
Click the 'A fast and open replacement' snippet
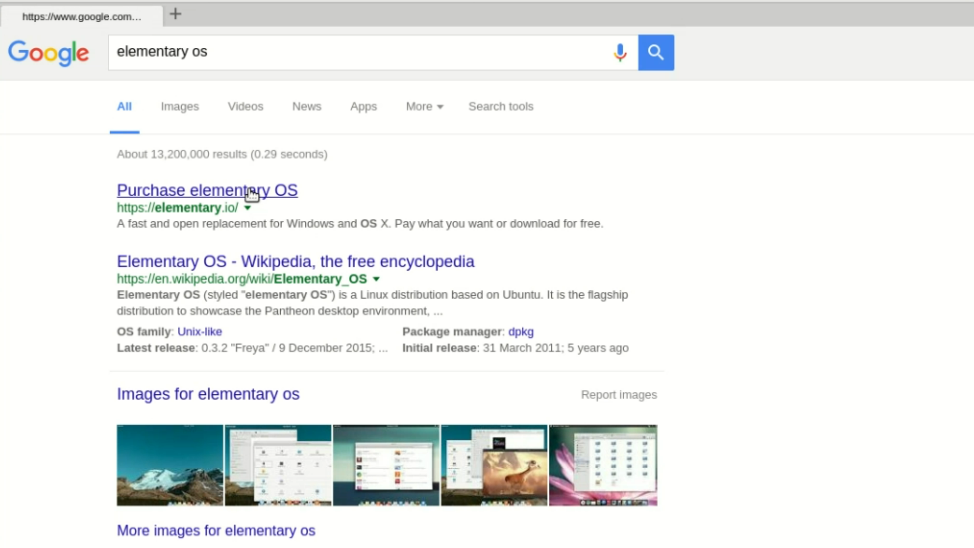pos(360,224)
